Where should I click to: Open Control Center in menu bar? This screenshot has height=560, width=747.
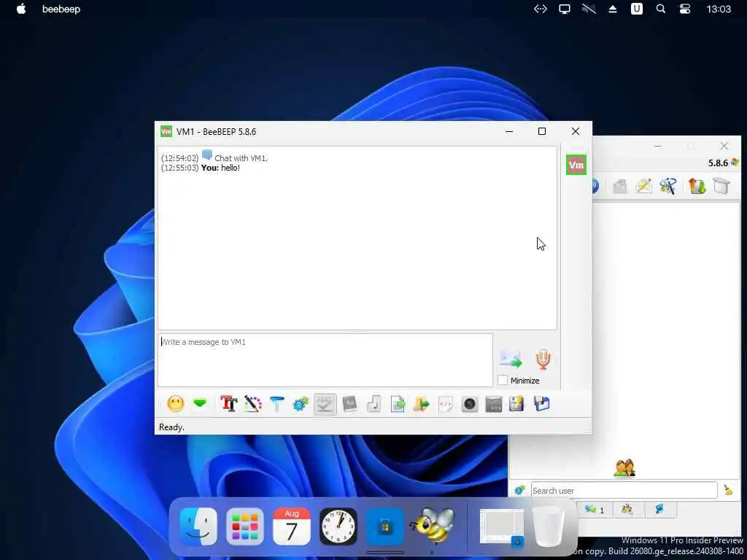(685, 9)
